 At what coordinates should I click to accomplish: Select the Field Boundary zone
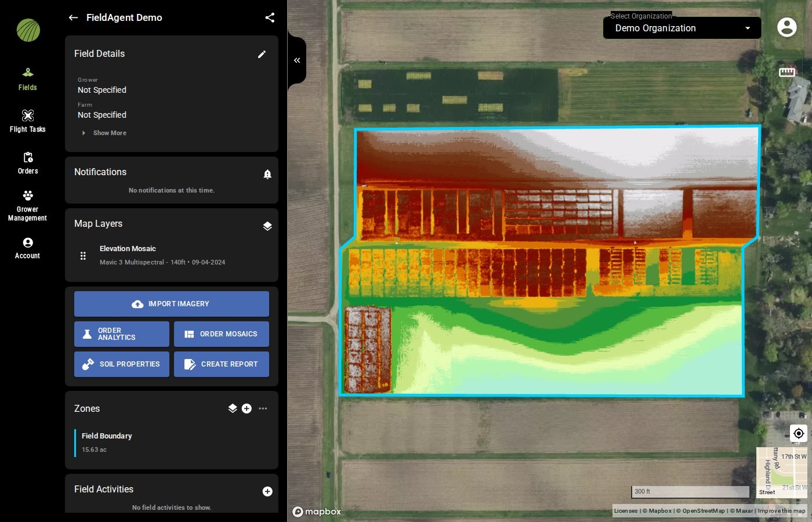point(172,443)
